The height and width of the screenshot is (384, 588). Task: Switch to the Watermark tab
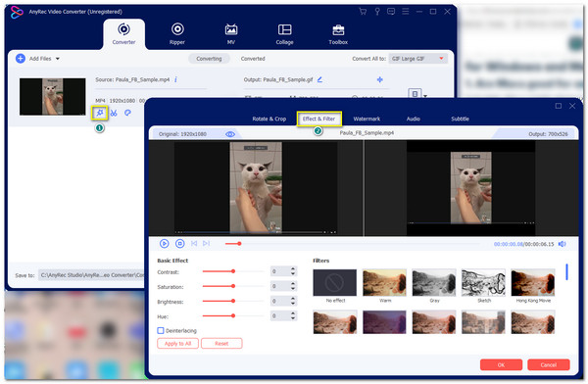[367, 119]
